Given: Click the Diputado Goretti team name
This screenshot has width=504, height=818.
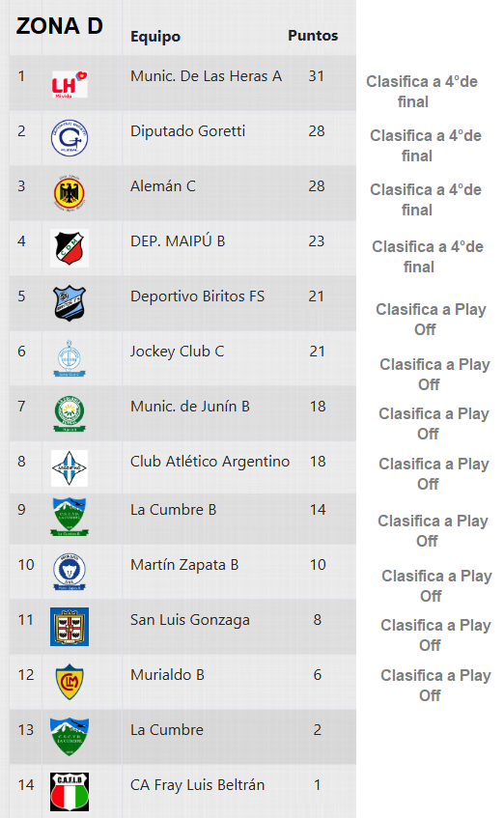Looking at the screenshot, I should [188, 131].
